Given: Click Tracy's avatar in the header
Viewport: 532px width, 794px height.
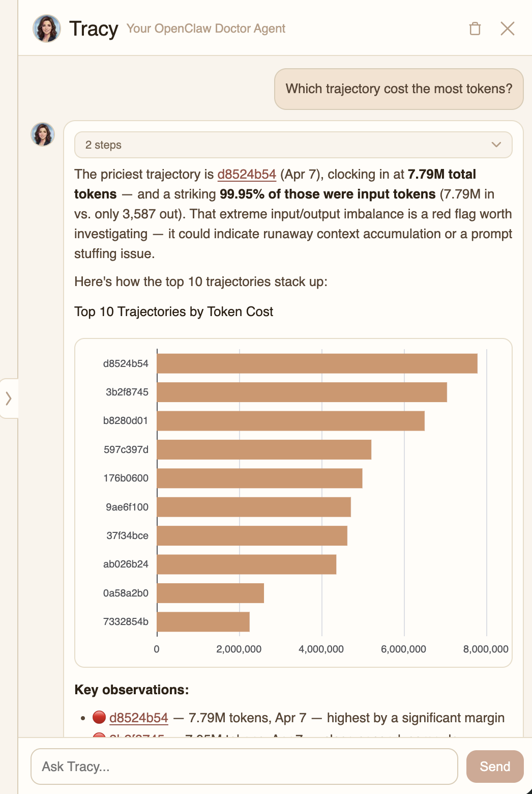Looking at the screenshot, I should point(46,29).
